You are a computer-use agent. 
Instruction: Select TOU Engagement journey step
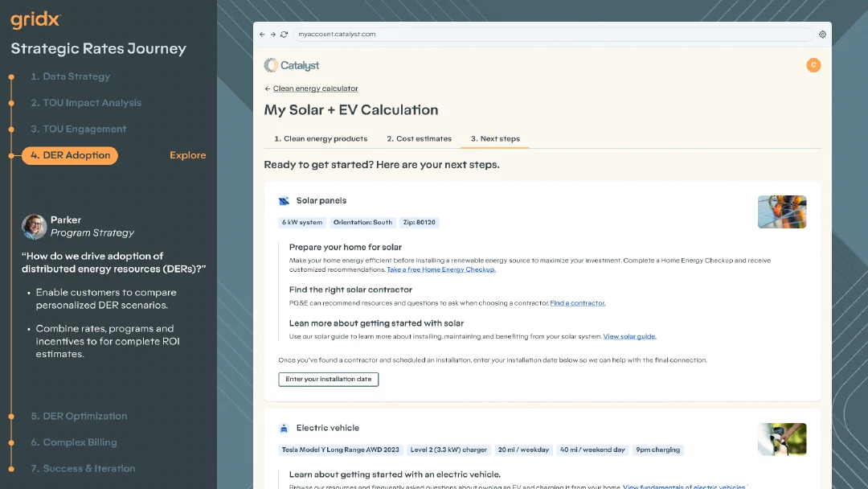[x=79, y=129]
